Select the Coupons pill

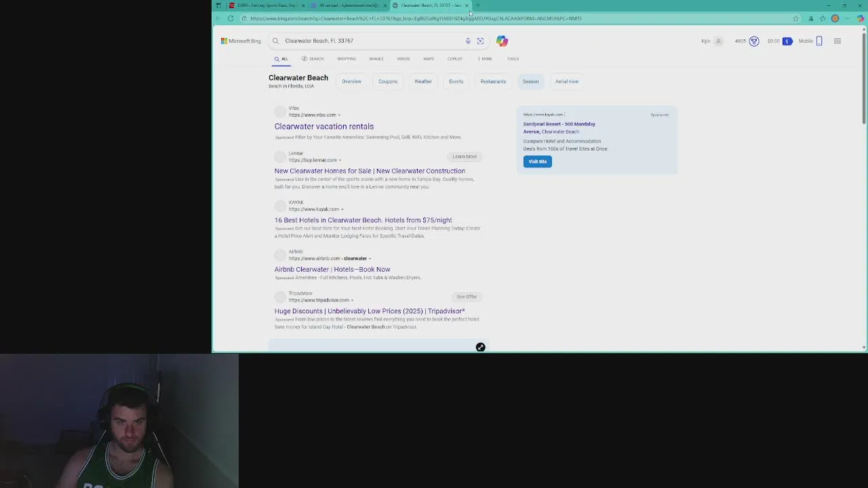388,81
